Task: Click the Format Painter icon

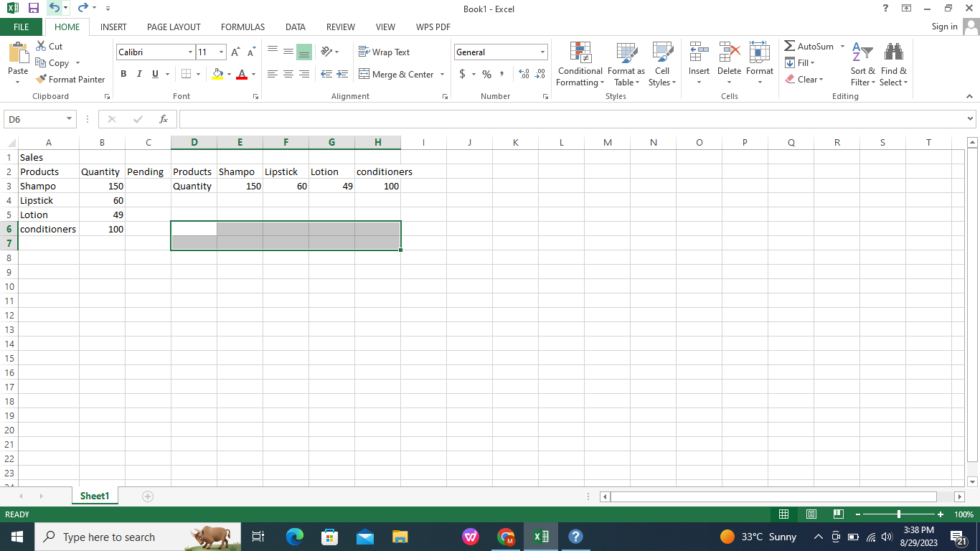Action: click(x=39, y=80)
